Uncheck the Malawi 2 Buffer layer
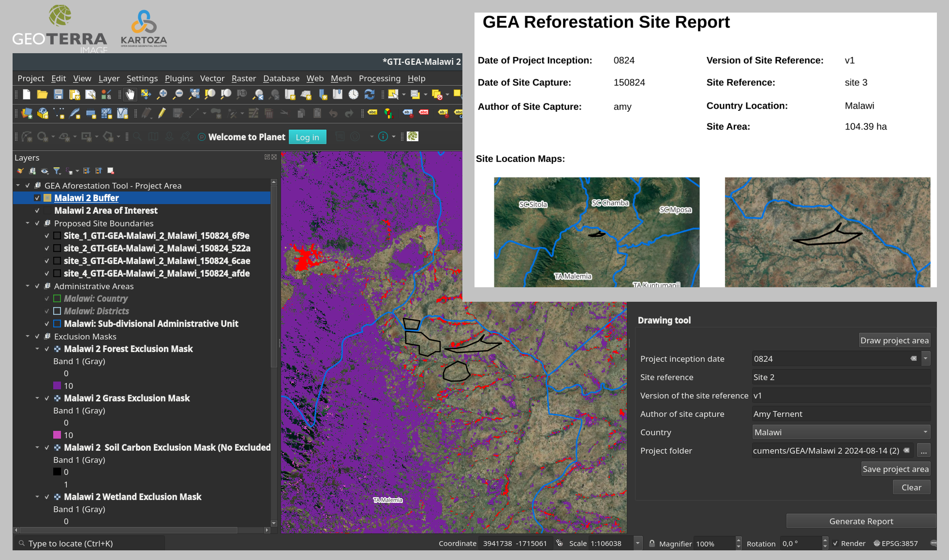The image size is (949, 560). [37, 198]
